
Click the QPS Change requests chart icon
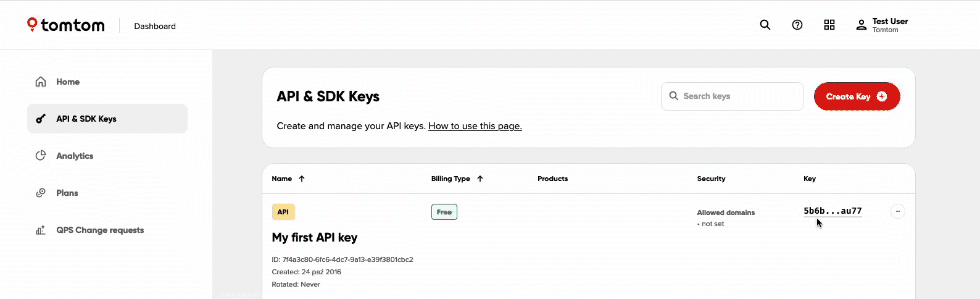point(41,230)
